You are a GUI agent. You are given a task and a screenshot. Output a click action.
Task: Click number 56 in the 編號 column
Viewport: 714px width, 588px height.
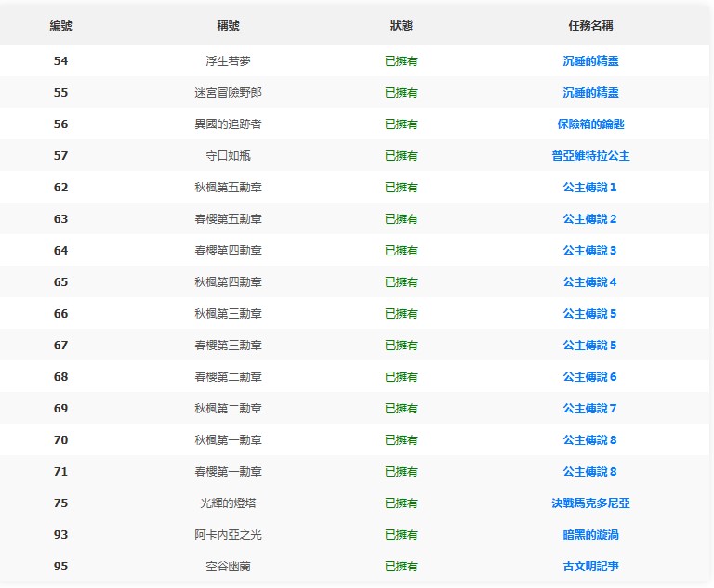pyautogui.click(x=61, y=124)
